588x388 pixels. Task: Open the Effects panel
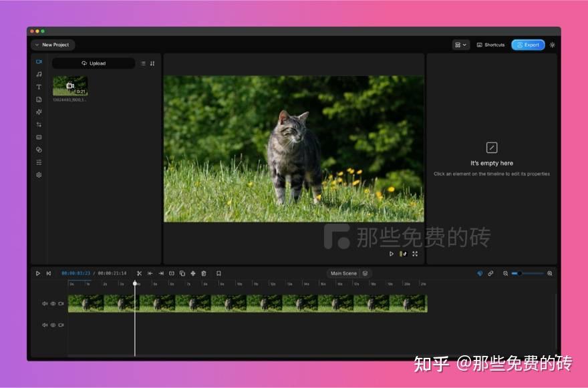(39, 112)
